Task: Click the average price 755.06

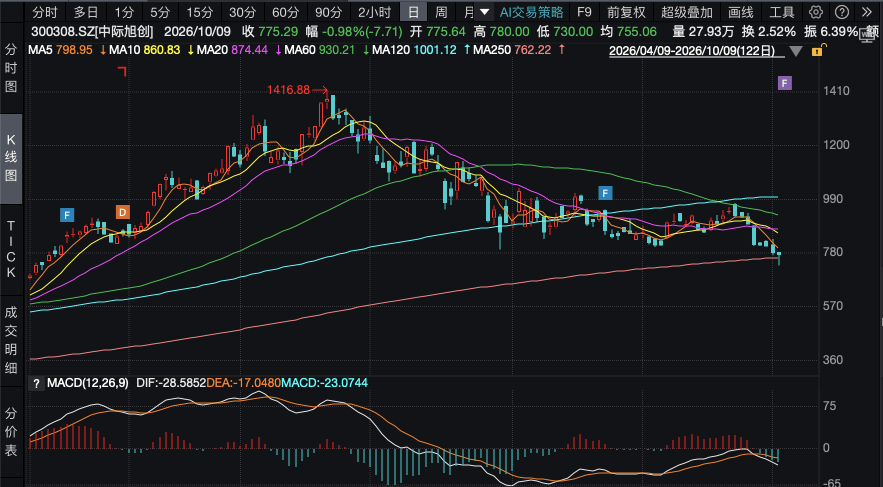Action: point(636,32)
